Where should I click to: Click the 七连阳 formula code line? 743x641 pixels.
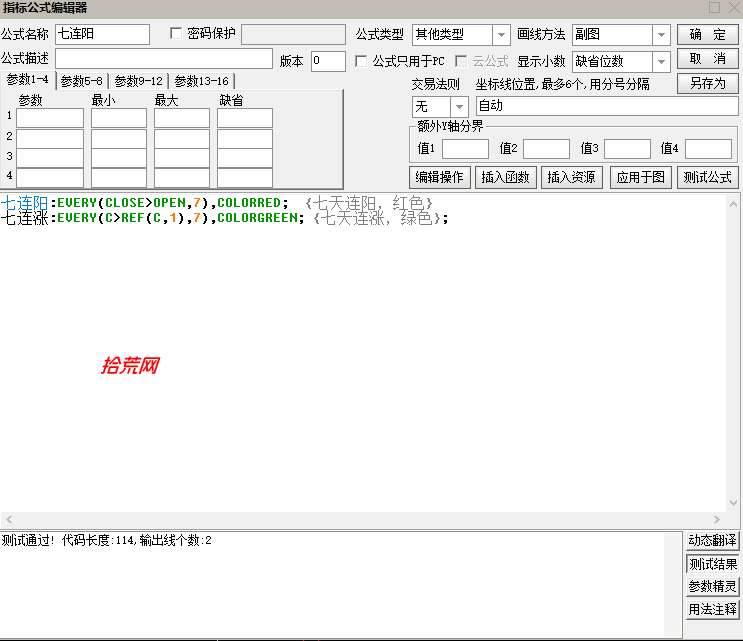[x=217, y=203]
